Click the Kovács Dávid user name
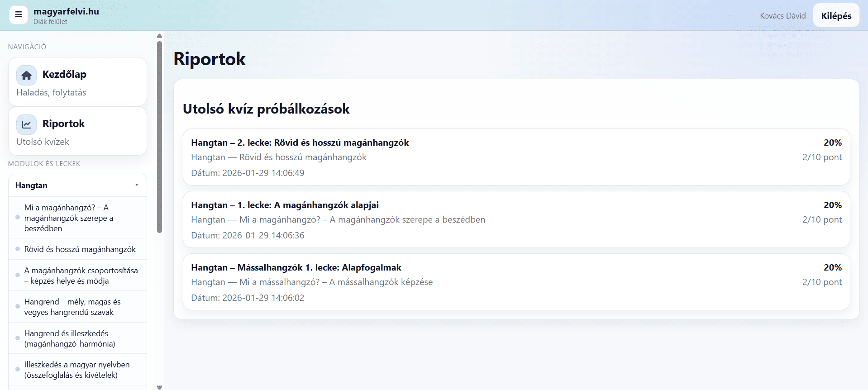The width and height of the screenshot is (868, 390). pyautogui.click(x=782, y=16)
